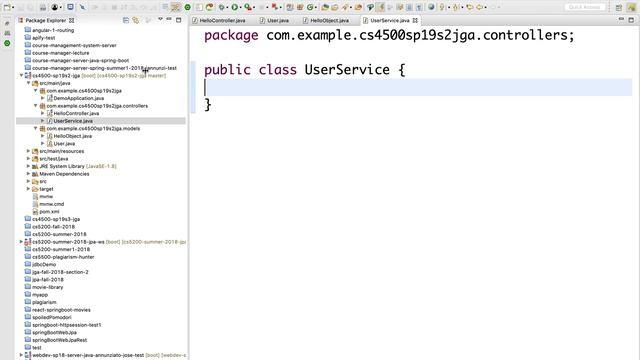Click the Skip All Breakpoints toolbar icon

point(82,7)
